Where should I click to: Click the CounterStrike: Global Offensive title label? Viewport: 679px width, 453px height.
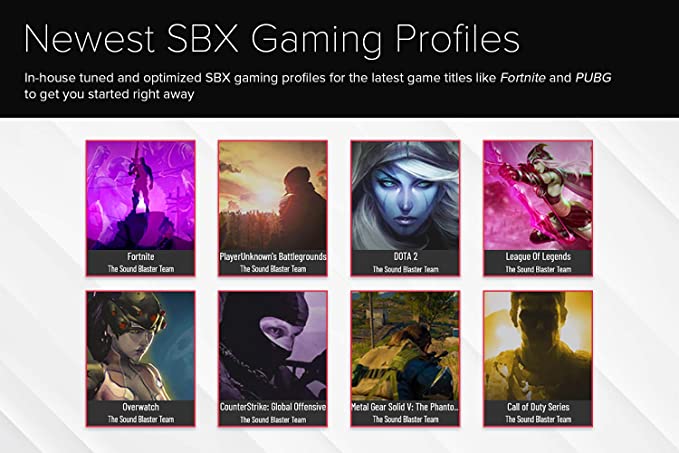tap(272, 408)
